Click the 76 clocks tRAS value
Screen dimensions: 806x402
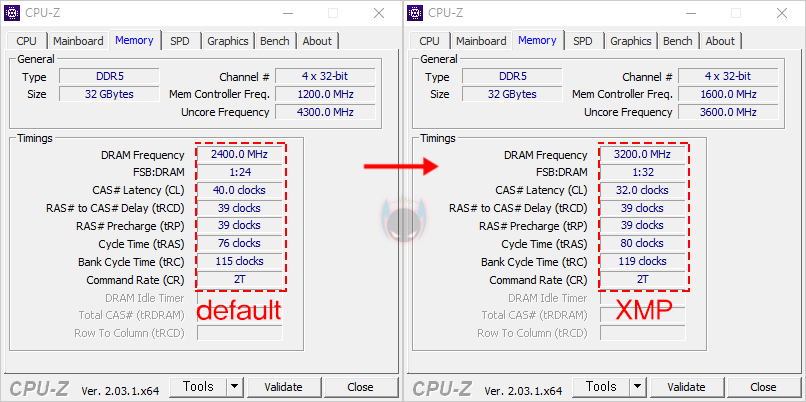[x=240, y=243]
